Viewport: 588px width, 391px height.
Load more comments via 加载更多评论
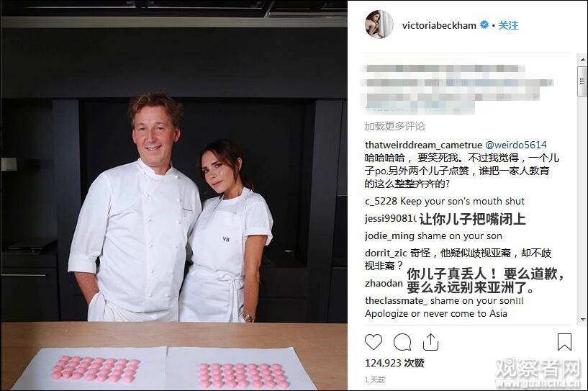tap(394, 126)
